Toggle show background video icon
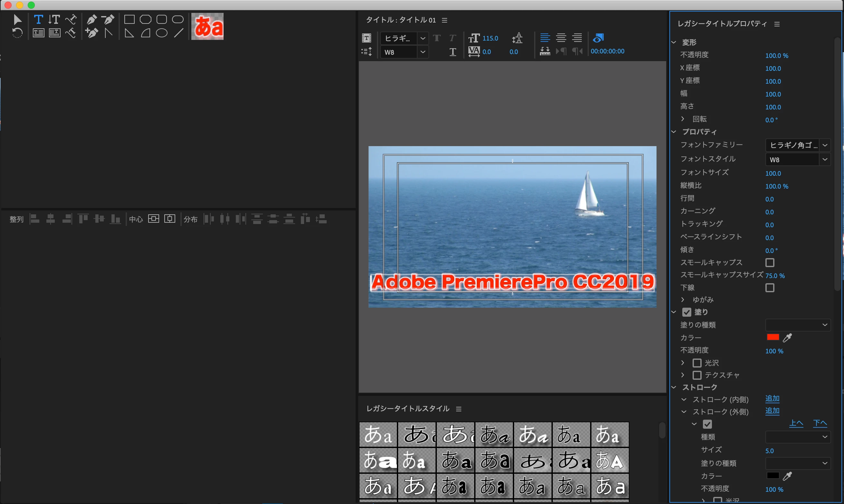 (598, 38)
